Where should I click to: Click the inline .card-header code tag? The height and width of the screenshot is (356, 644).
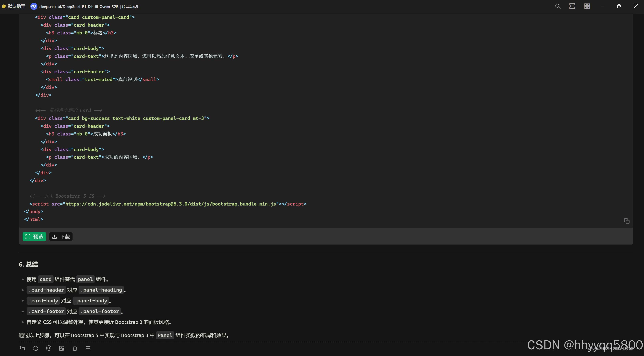46,290
